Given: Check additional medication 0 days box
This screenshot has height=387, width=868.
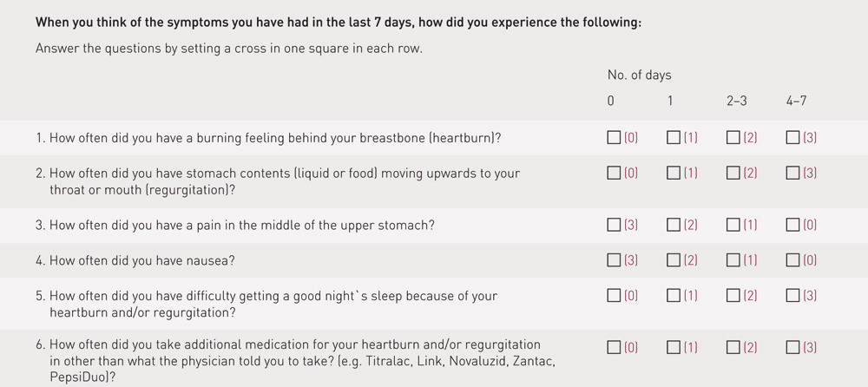Looking at the screenshot, I should [x=614, y=347].
